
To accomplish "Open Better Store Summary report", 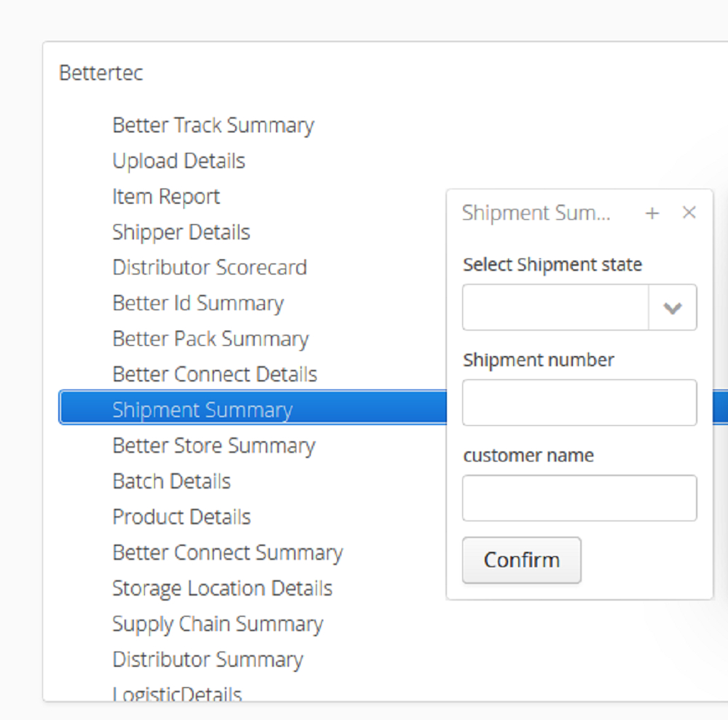I will (213, 446).
